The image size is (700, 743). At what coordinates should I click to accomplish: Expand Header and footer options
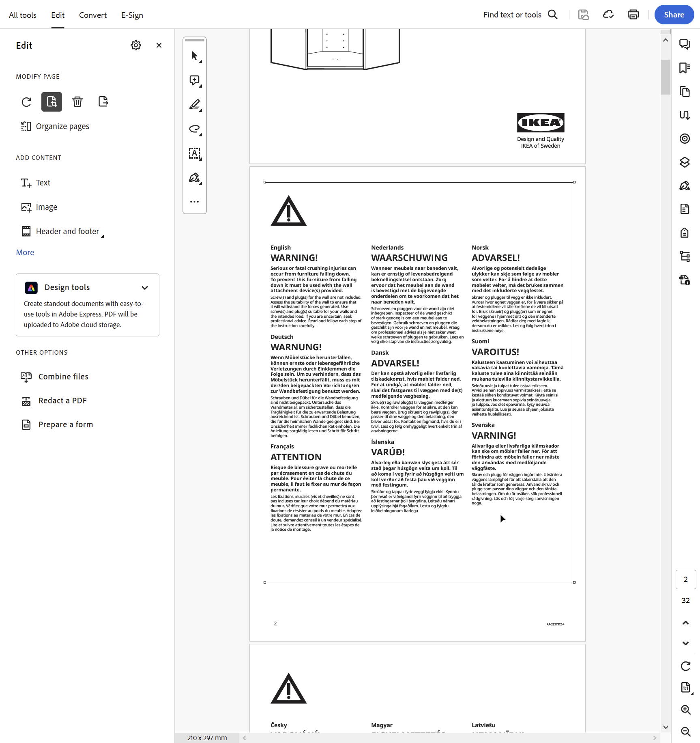click(102, 235)
